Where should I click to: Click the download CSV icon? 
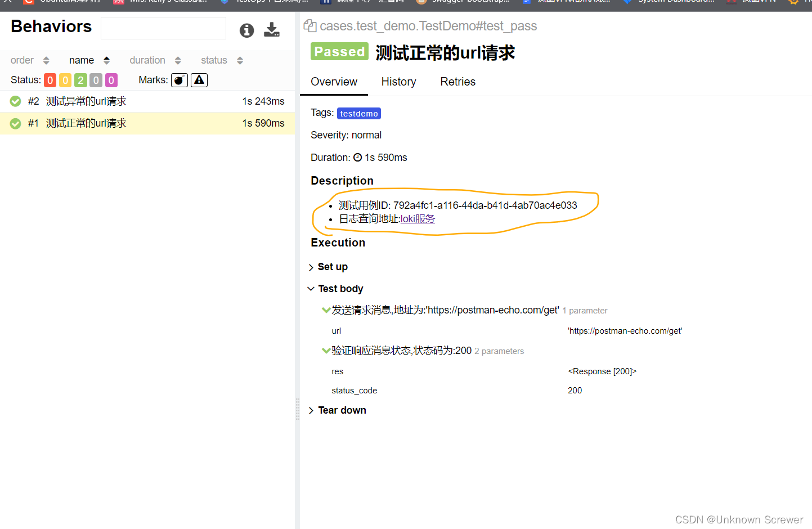(x=272, y=30)
